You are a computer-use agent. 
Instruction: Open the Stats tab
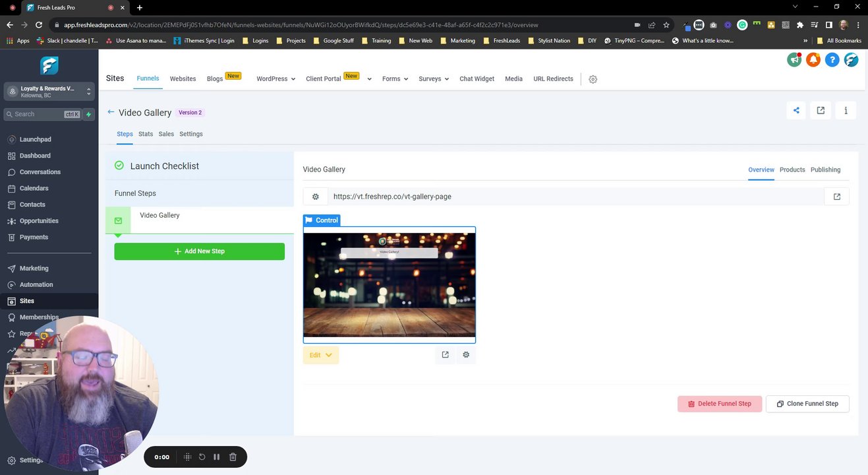(146, 134)
